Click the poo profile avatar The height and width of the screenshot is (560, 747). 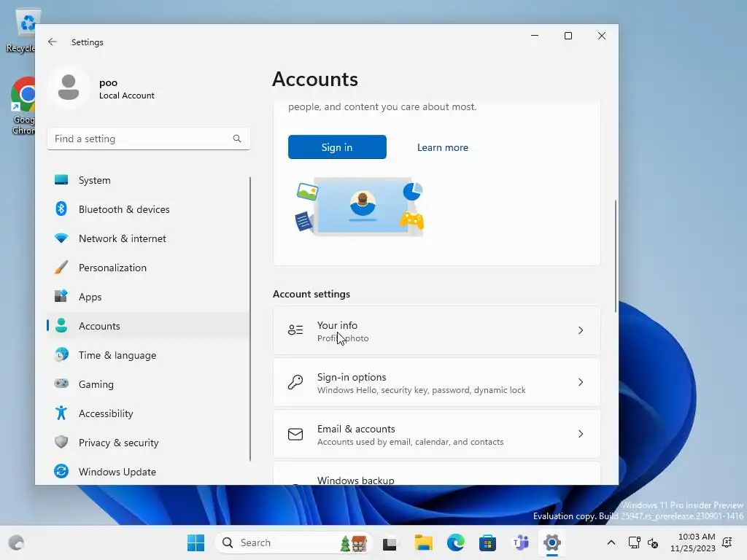click(69, 87)
